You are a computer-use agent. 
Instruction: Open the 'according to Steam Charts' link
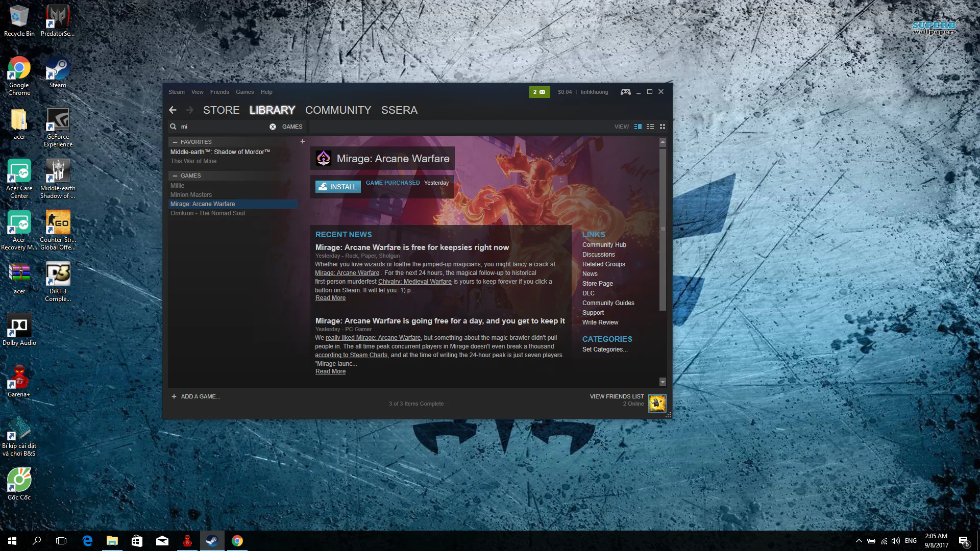[x=351, y=355]
